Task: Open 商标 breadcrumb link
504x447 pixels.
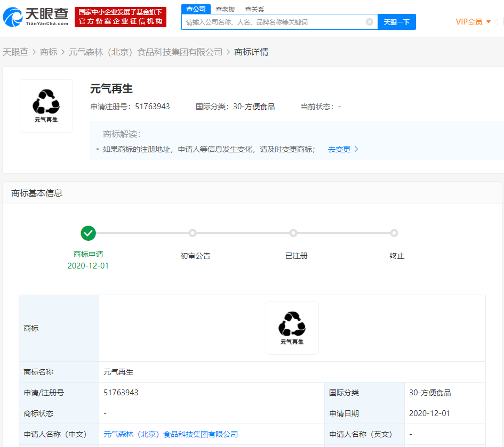Action: point(49,52)
